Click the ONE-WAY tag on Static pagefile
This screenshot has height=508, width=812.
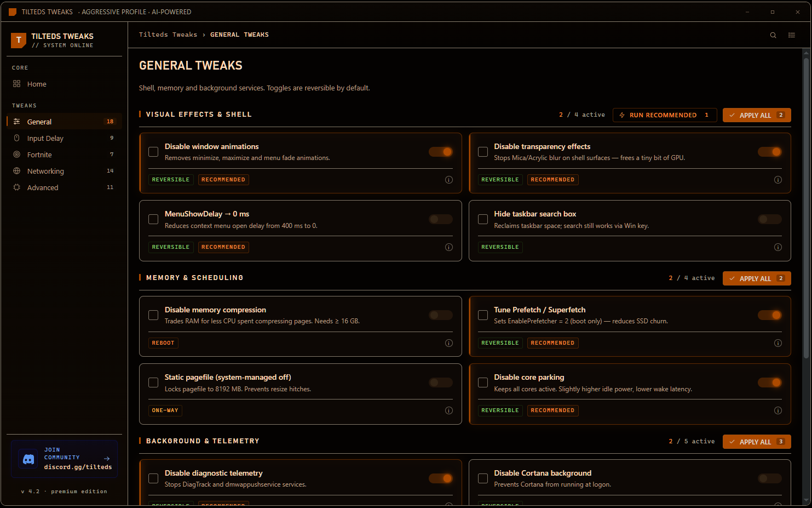[165, 410]
